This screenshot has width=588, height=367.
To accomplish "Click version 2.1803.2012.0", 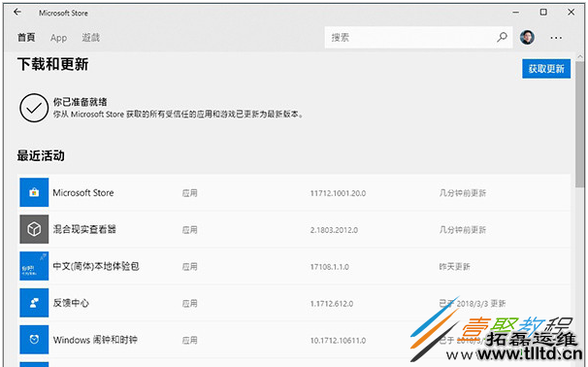I will (334, 230).
